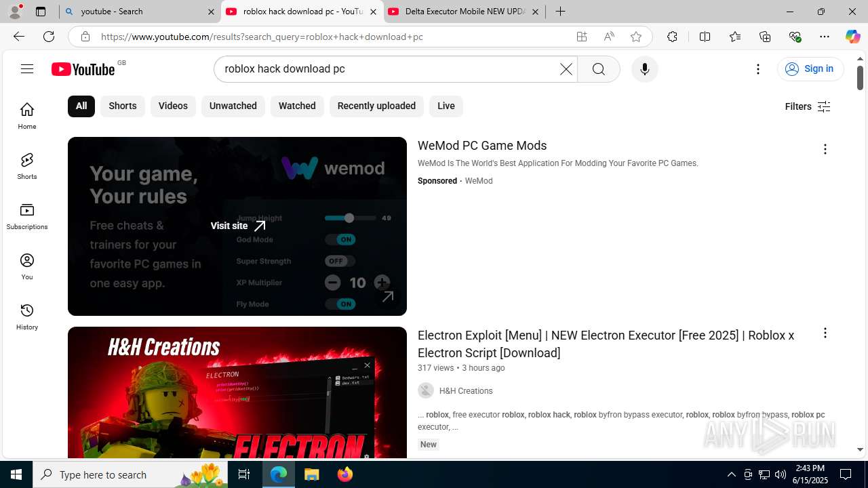868x488 pixels.
Task: Open Shorts in the sidebar
Action: [x=27, y=165]
